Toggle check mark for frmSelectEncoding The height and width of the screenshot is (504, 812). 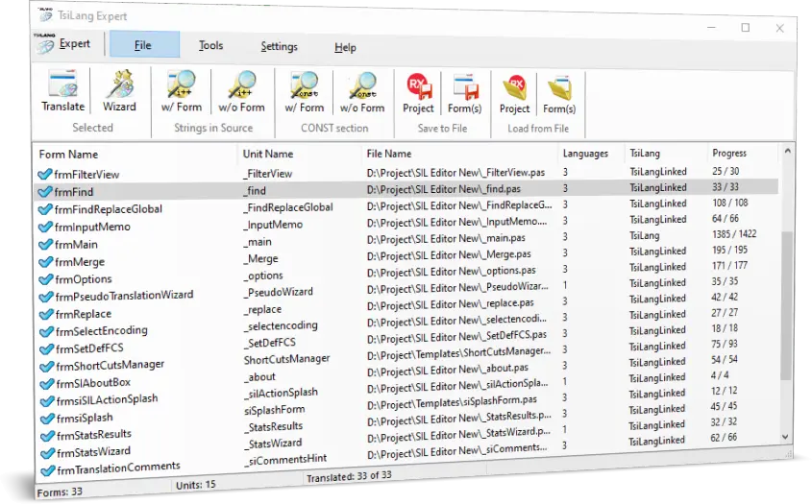point(47,332)
